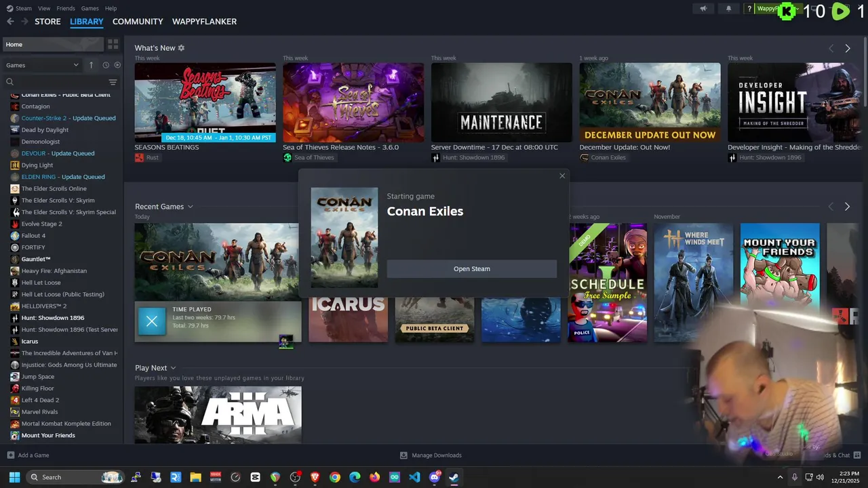Image resolution: width=868 pixels, height=488 pixels.
Task: Open SEASONS BEATINGS Rust news thumbnail
Action: [x=205, y=102]
